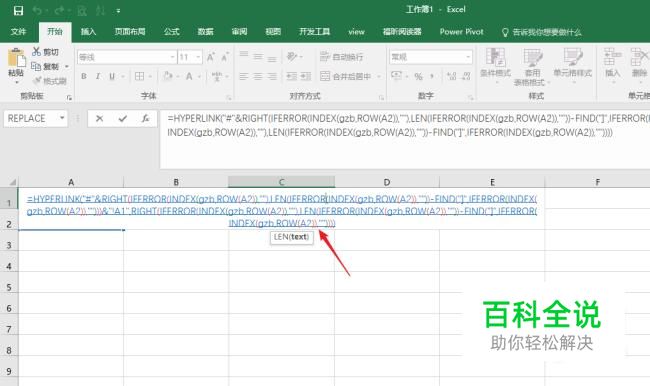Click the 剪切 cut button
Image resolution: width=650 pixels, height=386 pixels.
45,52
